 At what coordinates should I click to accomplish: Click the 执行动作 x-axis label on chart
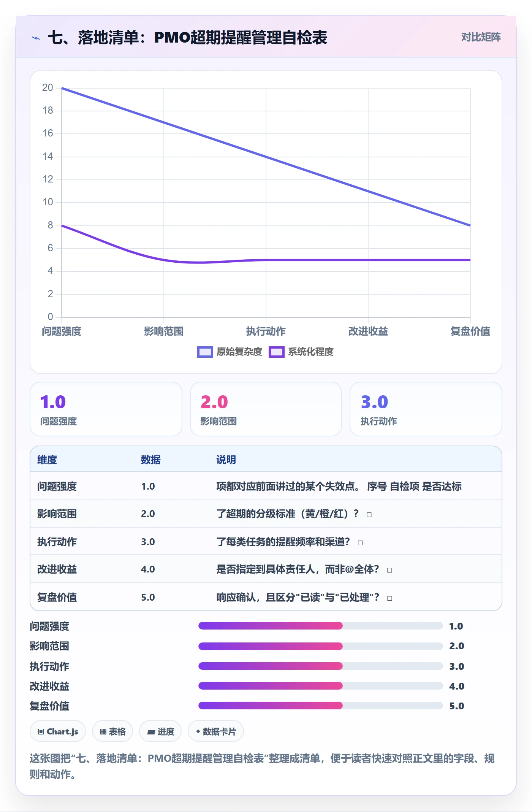pyautogui.click(x=266, y=331)
